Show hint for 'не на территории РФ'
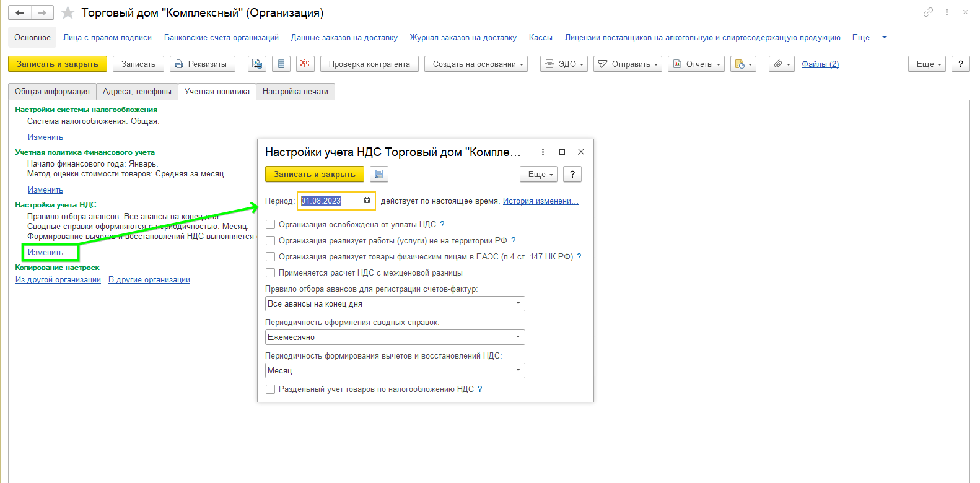This screenshot has width=980, height=483. (513, 240)
